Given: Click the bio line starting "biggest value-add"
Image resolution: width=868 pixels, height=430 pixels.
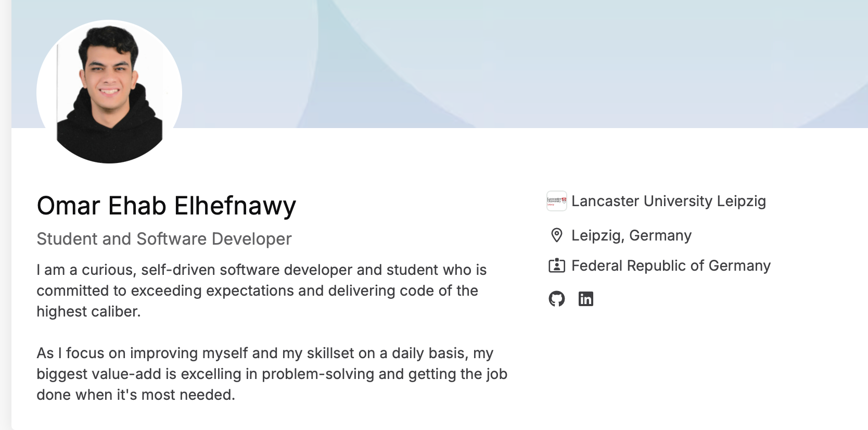Looking at the screenshot, I should click(x=272, y=374).
